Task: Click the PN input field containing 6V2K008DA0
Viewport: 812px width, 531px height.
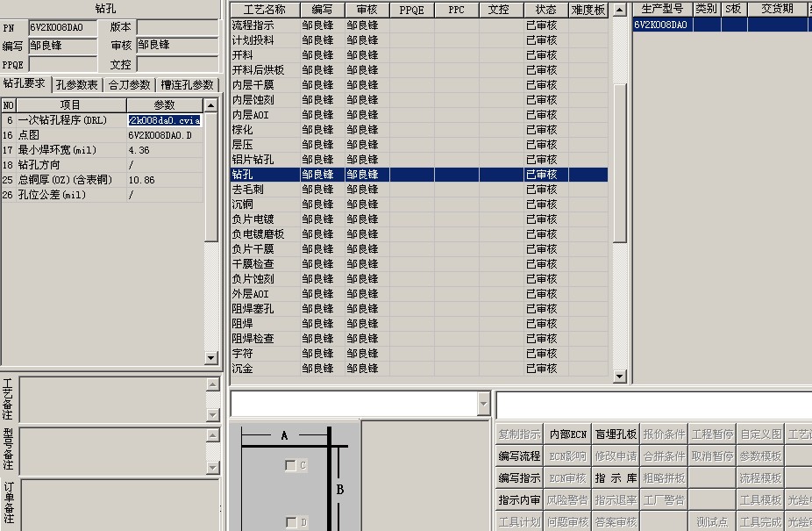Action: 62,27
